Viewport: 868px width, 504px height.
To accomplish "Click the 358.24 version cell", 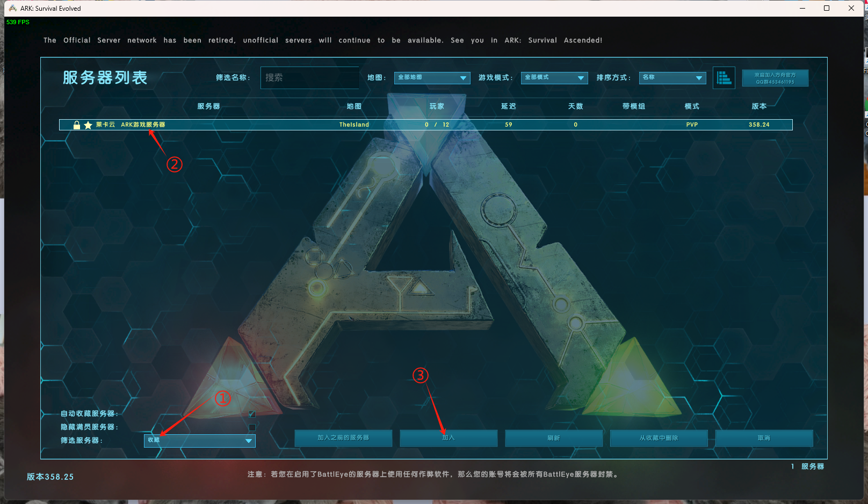I will tap(759, 125).
